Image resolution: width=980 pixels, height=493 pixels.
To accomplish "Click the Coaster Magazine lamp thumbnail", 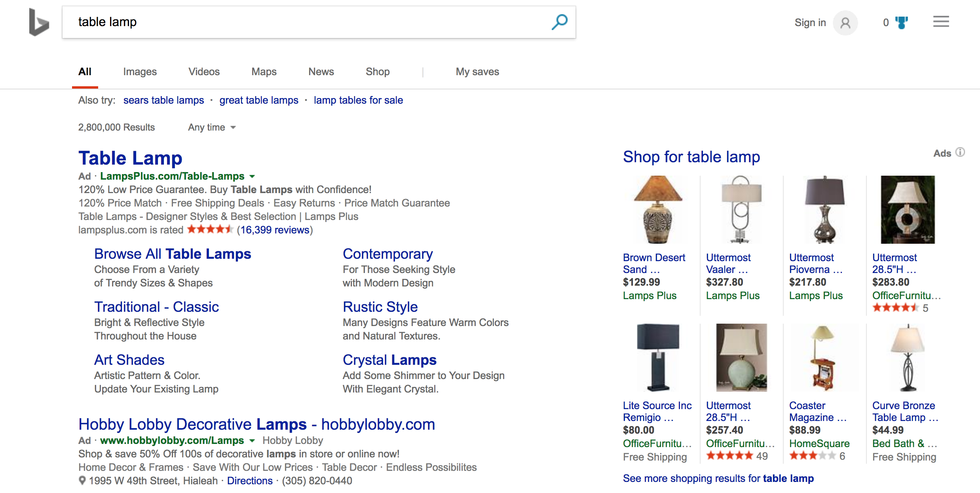I will (x=824, y=358).
